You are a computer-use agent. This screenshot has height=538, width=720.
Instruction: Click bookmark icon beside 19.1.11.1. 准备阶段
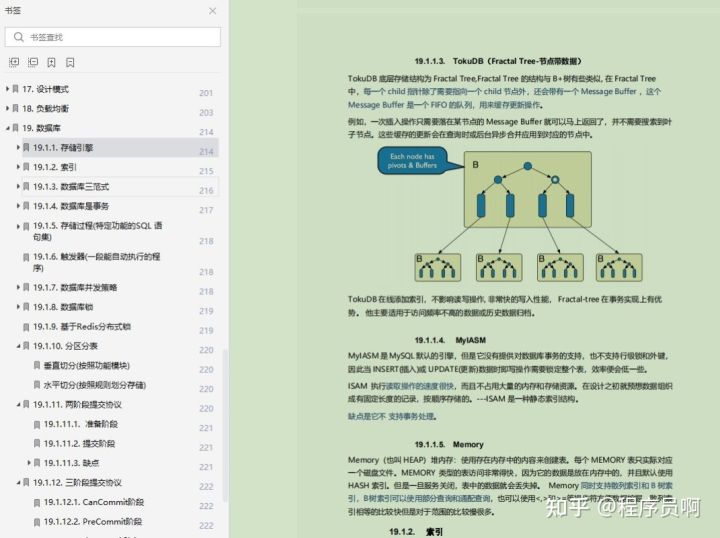point(37,424)
